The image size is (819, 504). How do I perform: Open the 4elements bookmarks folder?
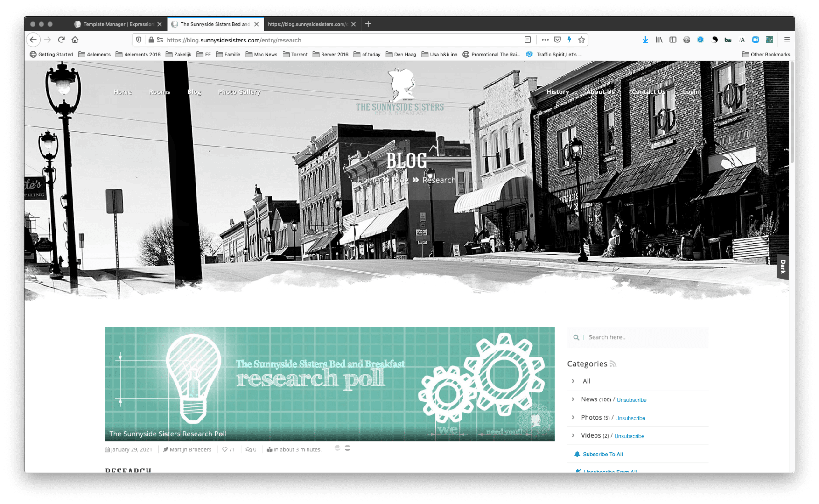[x=94, y=54]
